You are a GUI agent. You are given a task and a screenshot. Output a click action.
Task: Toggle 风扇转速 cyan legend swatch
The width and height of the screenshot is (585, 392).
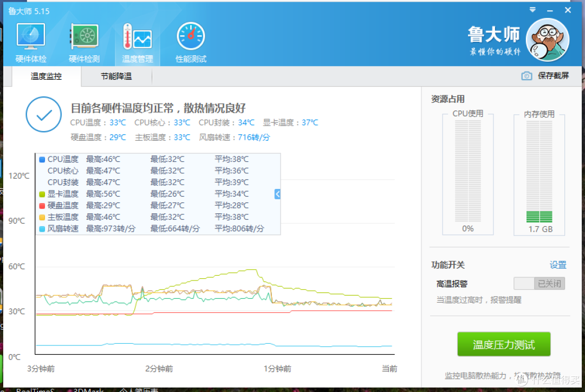click(x=42, y=229)
